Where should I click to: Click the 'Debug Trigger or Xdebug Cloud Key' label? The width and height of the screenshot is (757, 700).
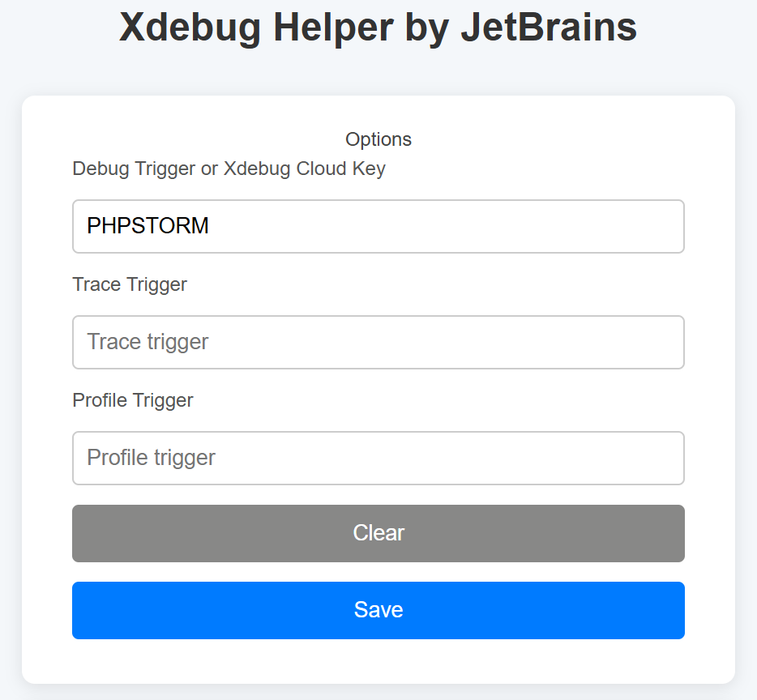229,169
